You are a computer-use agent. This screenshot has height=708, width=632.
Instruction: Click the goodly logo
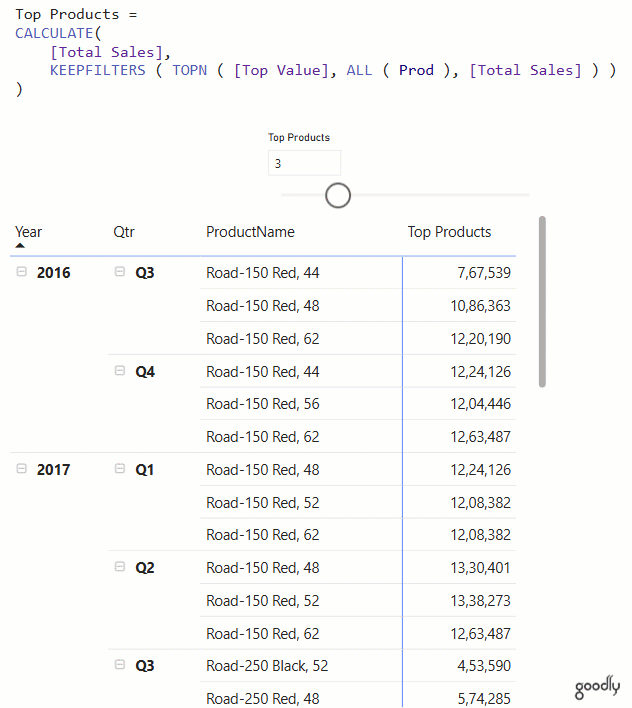coord(597,689)
